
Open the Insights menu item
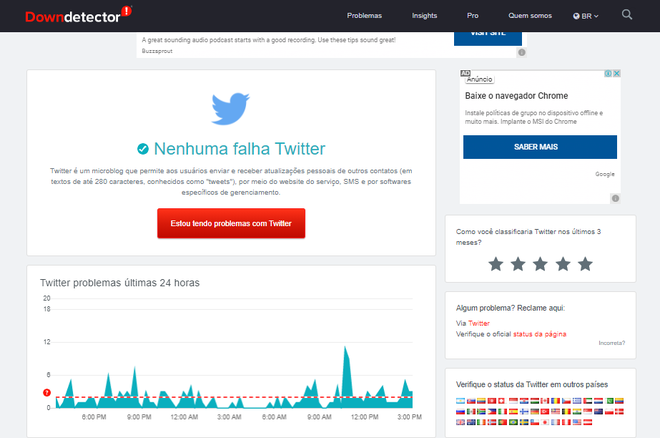424,16
